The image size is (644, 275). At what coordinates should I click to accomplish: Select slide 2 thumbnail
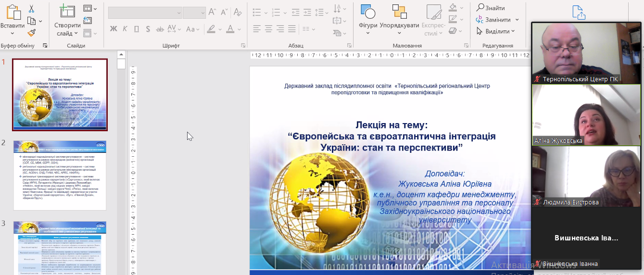pos(60,175)
